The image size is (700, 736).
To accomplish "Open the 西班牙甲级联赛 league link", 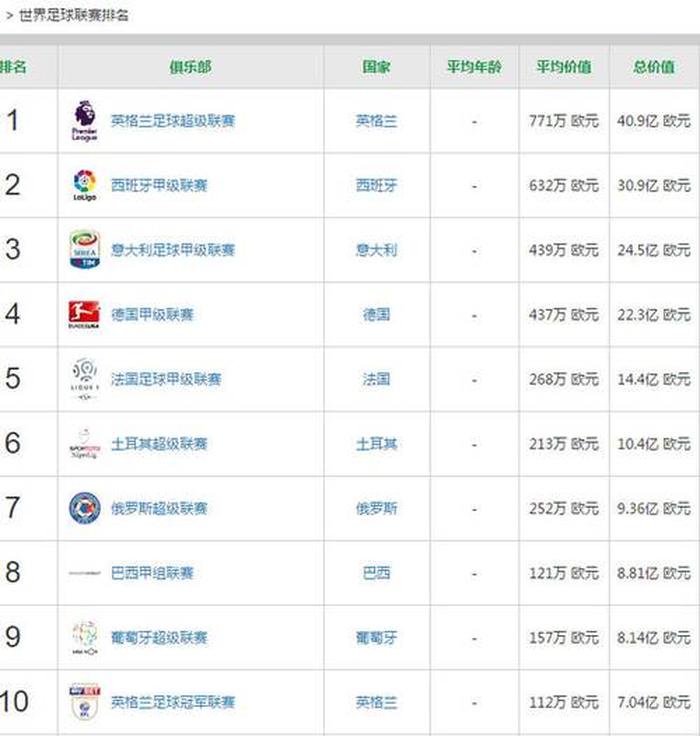I will [159, 185].
